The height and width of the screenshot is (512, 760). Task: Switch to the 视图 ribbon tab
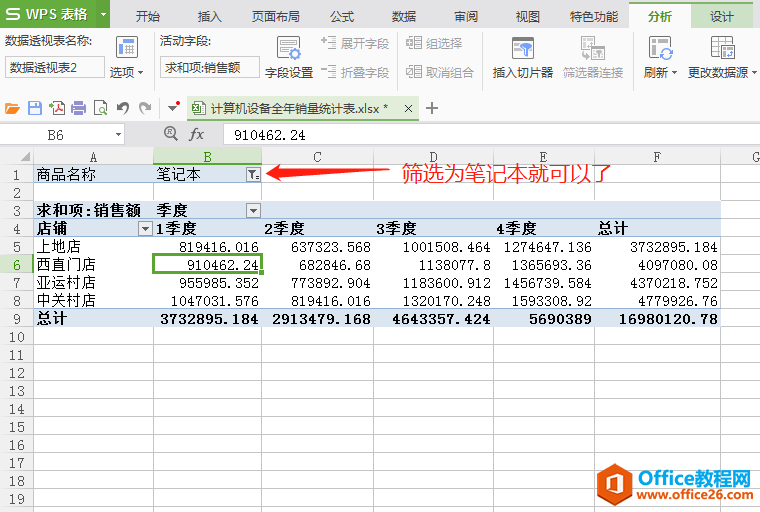point(528,16)
